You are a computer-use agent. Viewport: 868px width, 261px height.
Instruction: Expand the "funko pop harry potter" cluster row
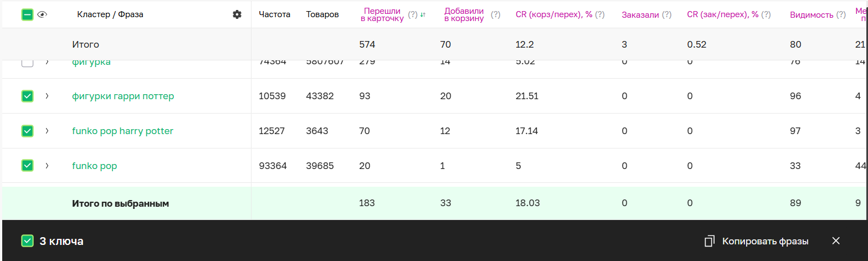[47, 131]
